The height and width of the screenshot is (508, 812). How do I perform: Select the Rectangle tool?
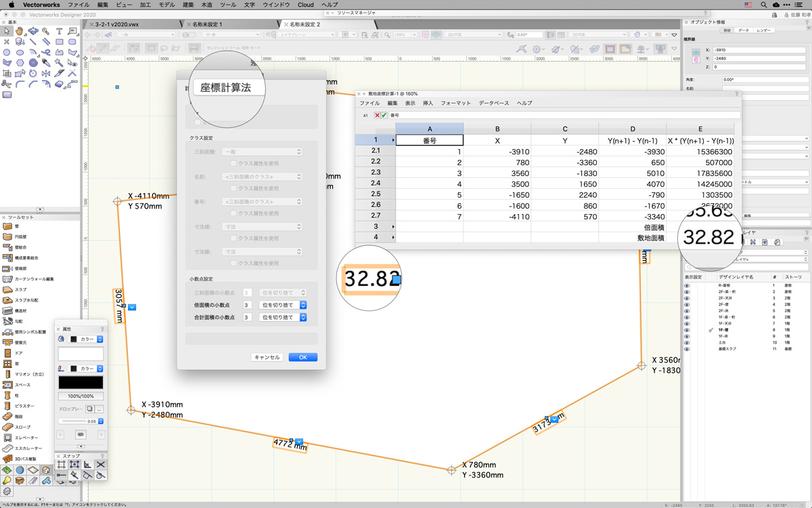(x=60, y=41)
